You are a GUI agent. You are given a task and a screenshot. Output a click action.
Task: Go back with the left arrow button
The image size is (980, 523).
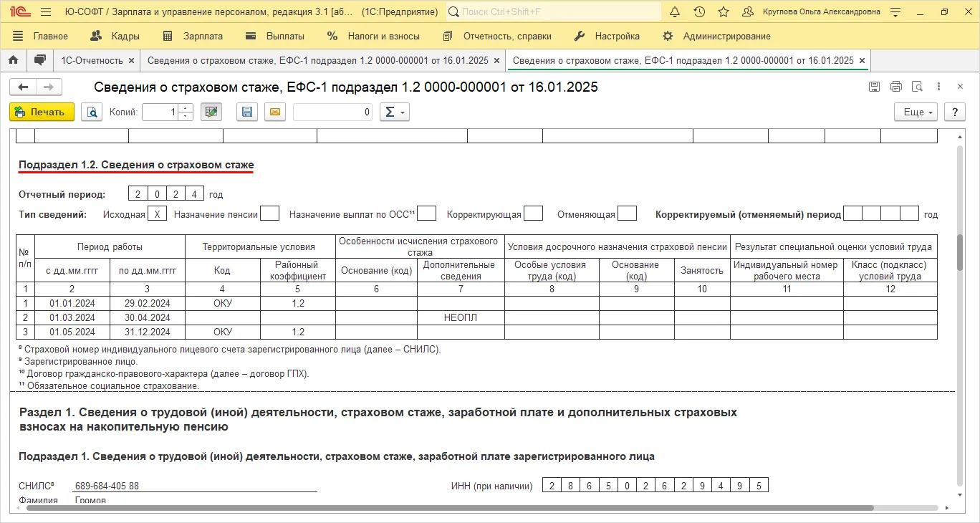click(23, 87)
